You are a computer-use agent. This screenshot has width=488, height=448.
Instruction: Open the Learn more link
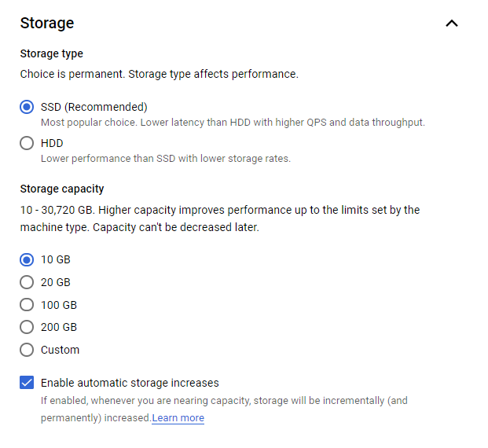tap(178, 418)
